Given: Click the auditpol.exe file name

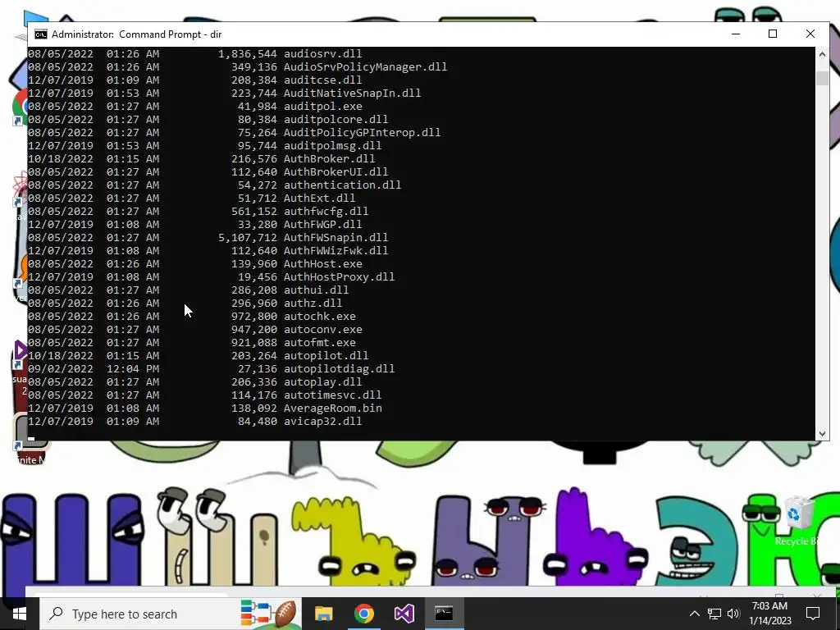Looking at the screenshot, I should pos(322,106).
